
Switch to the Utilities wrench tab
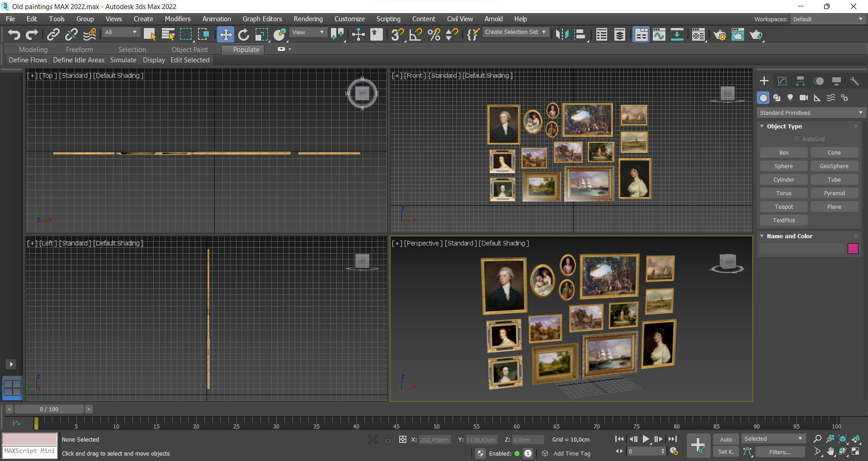[x=854, y=81]
